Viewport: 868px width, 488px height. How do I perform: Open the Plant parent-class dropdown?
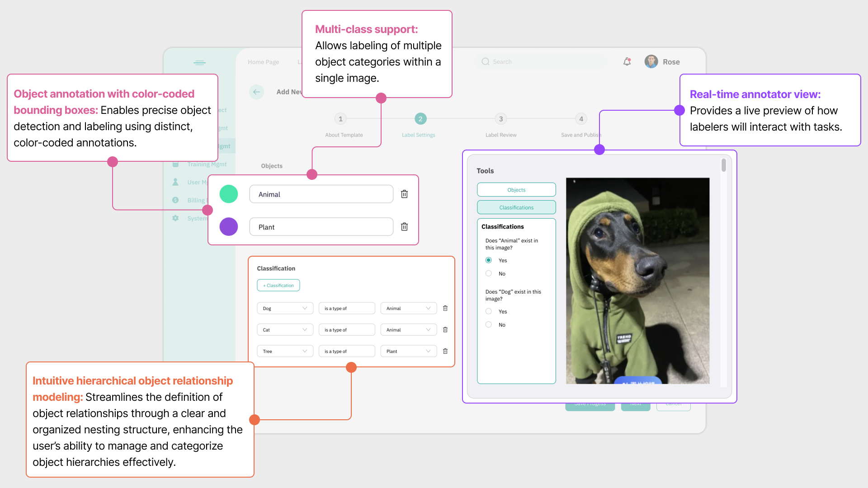click(x=408, y=351)
